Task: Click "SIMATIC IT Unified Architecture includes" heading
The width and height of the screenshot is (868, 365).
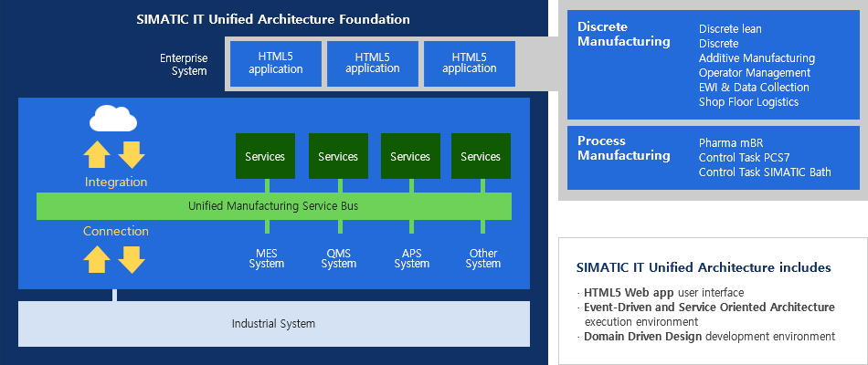Action: (704, 267)
